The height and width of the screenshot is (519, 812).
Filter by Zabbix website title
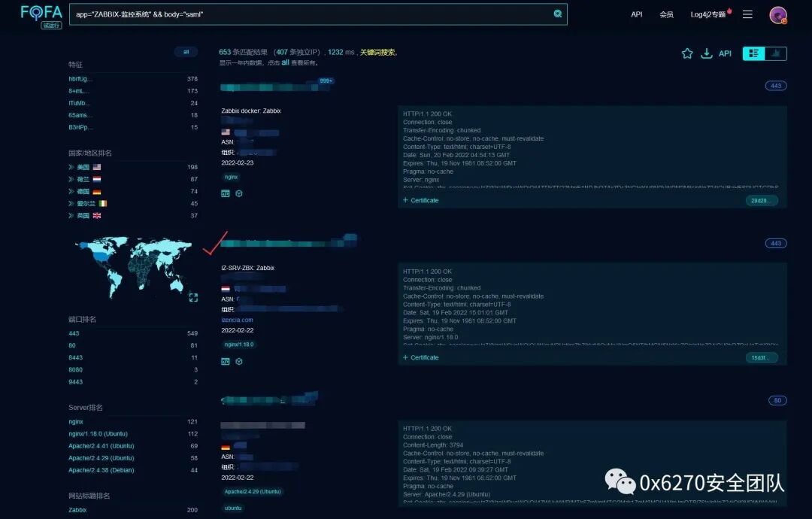[x=77, y=510]
